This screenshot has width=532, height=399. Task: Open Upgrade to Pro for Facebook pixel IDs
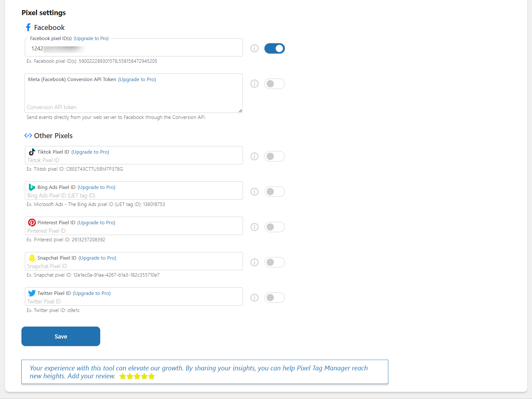click(91, 38)
